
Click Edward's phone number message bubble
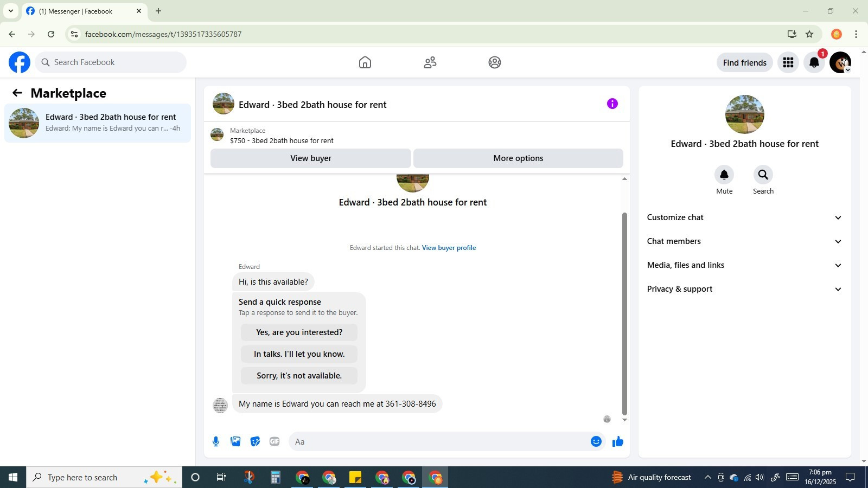click(x=337, y=404)
